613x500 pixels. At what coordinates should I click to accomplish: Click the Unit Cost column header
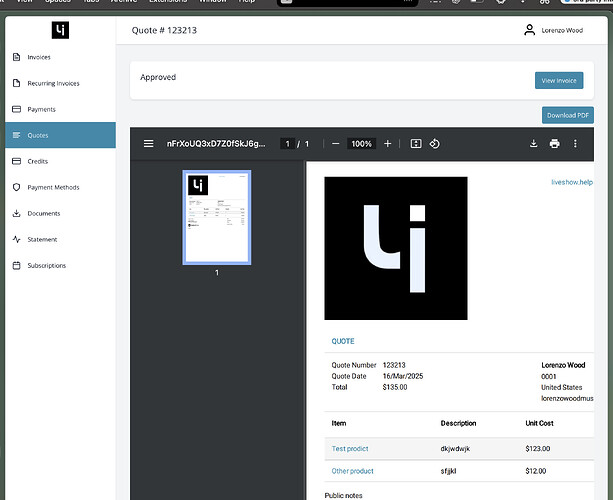click(x=540, y=423)
